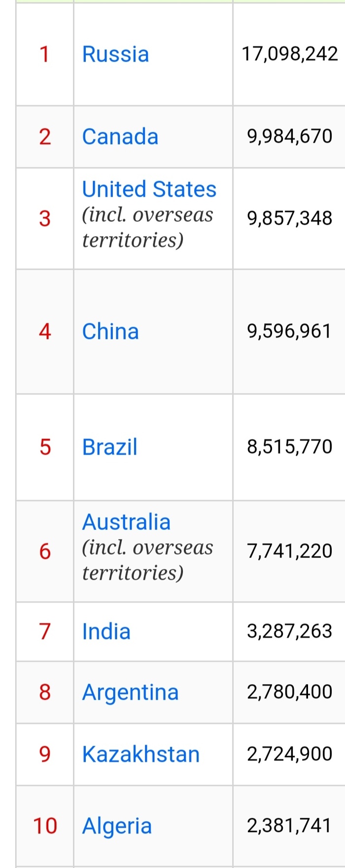The width and height of the screenshot is (345, 868).
Task: Select rank number 8 beside Argentina
Action: pos(45,692)
